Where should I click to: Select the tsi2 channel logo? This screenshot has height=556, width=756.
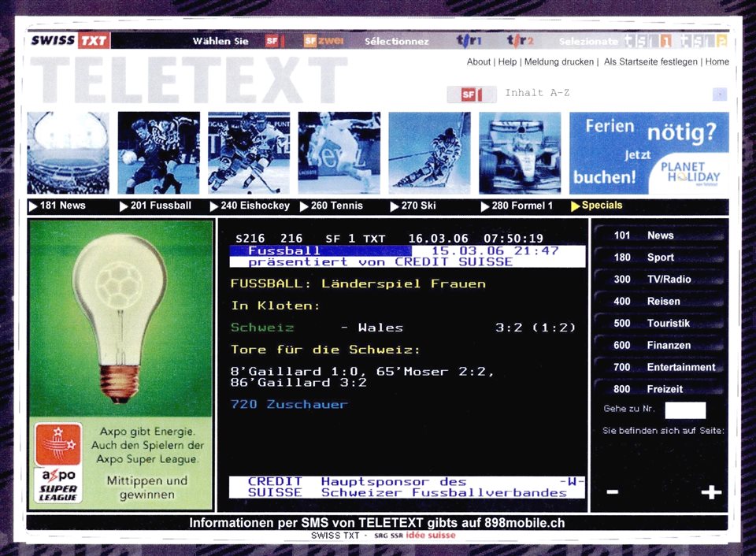click(703, 41)
